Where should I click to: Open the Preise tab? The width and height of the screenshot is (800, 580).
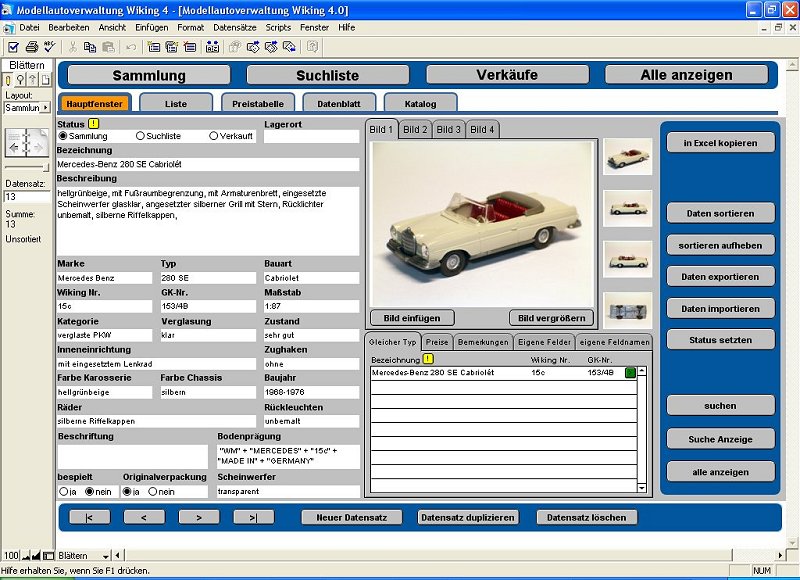(437, 342)
